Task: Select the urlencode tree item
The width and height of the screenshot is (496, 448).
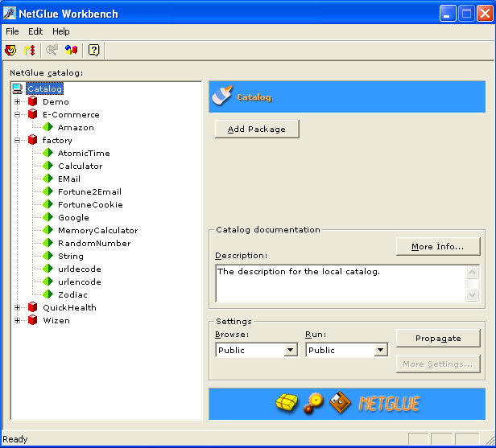Action: 80,282
